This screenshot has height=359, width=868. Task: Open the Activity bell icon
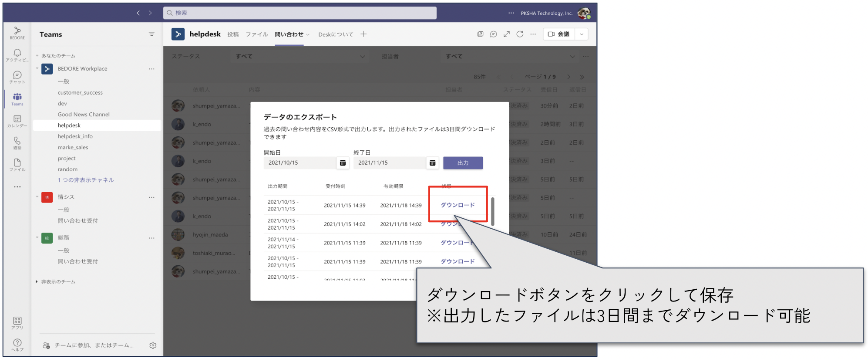(17, 55)
